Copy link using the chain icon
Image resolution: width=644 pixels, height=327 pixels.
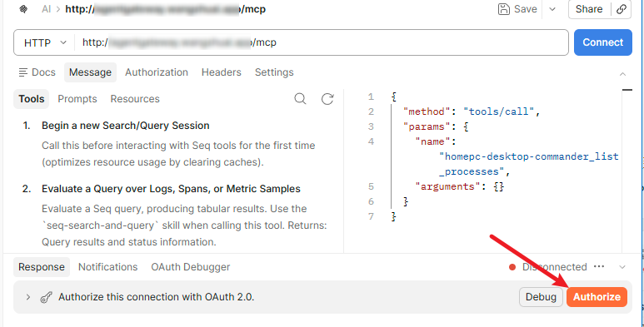pyautogui.click(x=622, y=9)
